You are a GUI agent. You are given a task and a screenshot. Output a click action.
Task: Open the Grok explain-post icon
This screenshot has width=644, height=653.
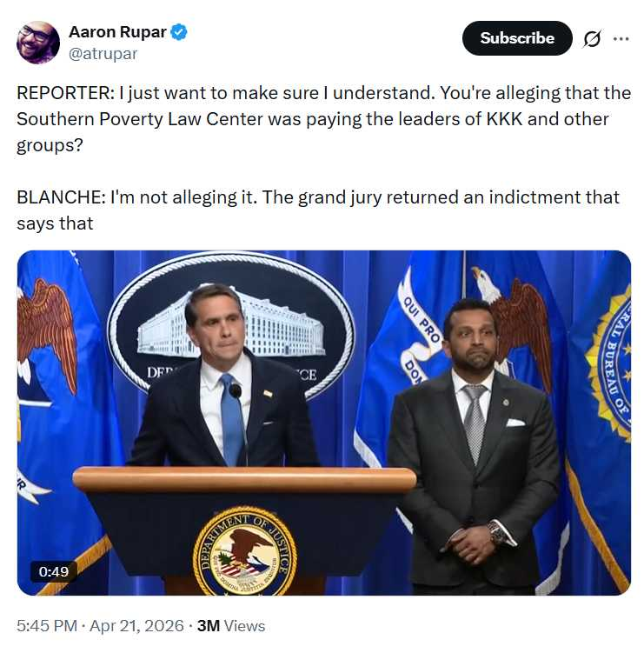(592, 39)
